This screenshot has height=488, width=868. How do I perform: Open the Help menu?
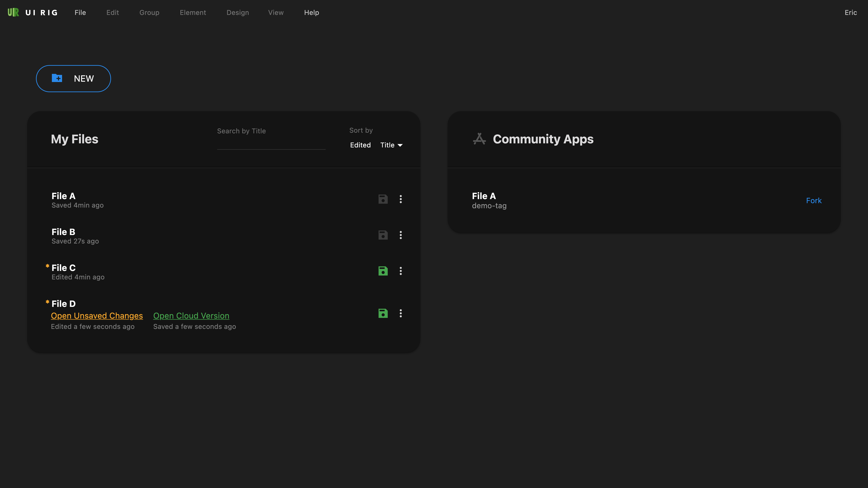[311, 13]
